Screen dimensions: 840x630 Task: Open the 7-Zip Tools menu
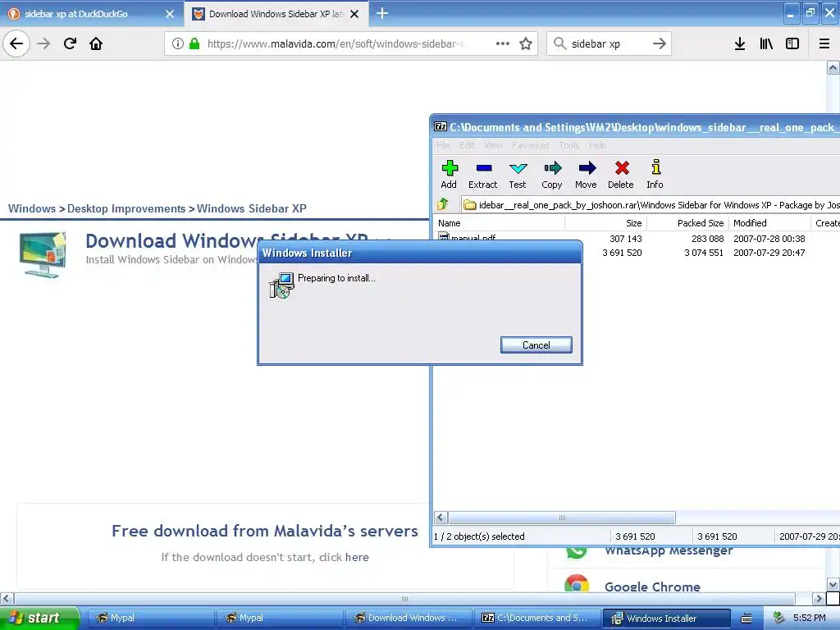tap(569, 145)
